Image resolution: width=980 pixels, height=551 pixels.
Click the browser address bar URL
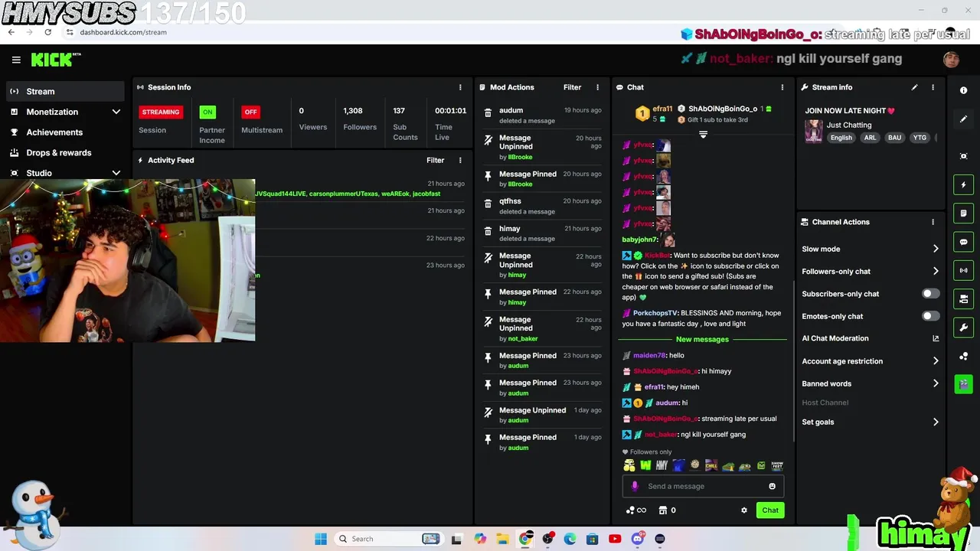(x=123, y=32)
